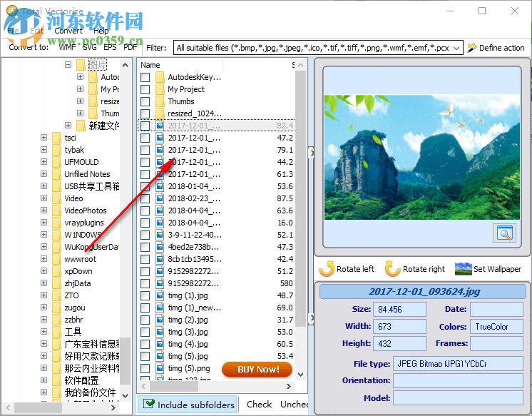Click the ZTO folder icon in tree
The width and height of the screenshot is (532, 416).
[56, 295]
